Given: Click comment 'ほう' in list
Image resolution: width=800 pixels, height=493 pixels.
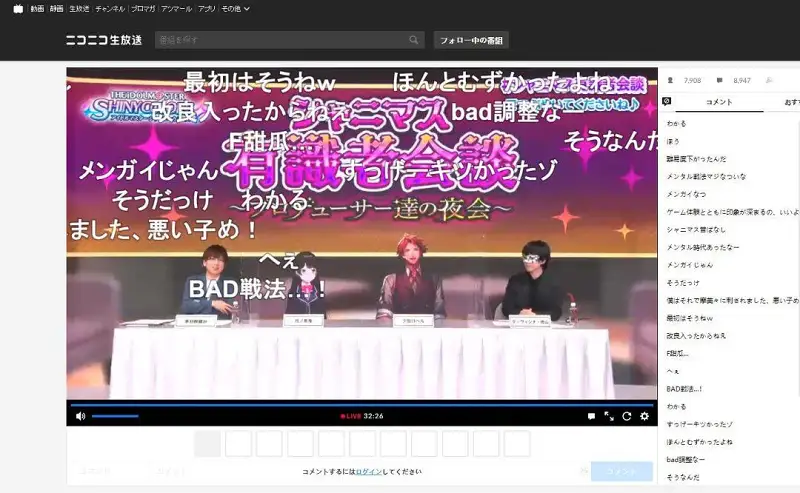Looking at the screenshot, I should coord(672,141).
